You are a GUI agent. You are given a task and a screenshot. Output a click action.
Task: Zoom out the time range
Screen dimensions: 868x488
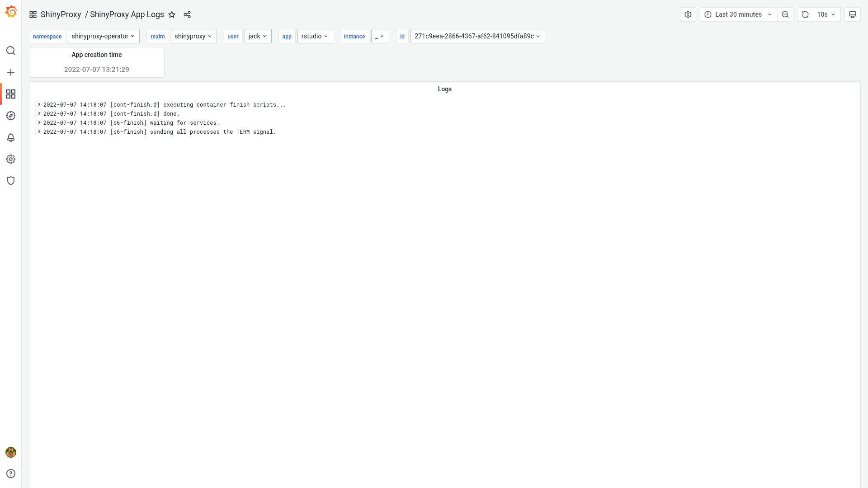[785, 14]
